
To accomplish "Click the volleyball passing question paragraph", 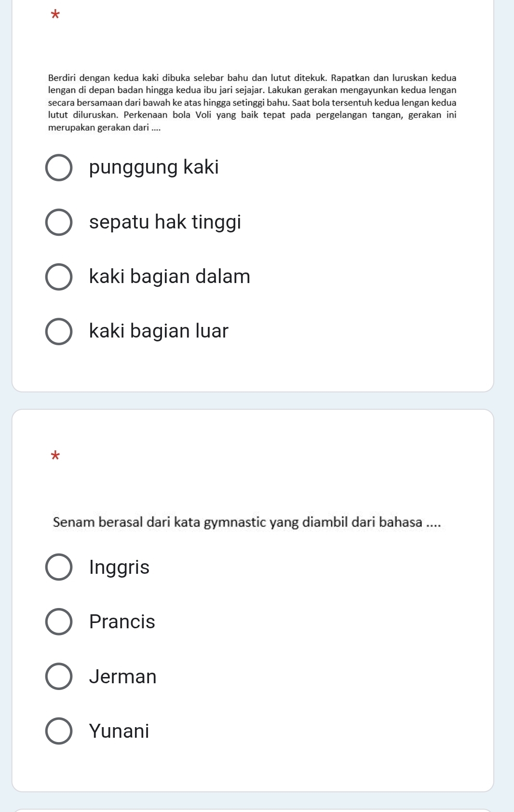I will (252, 102).
